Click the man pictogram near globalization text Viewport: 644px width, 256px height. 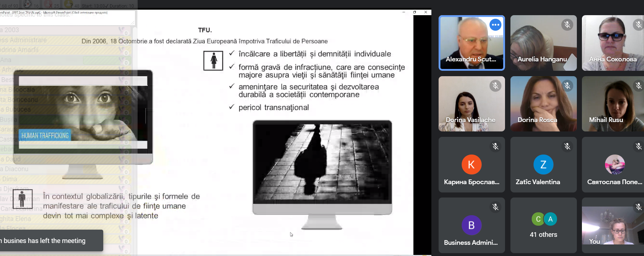22,199
